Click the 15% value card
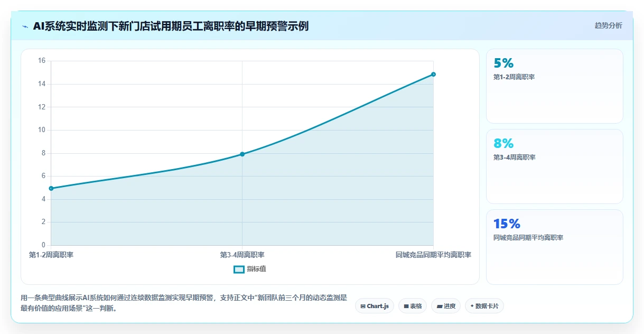Viewport: 644px width, 334px height. point(555,247)
